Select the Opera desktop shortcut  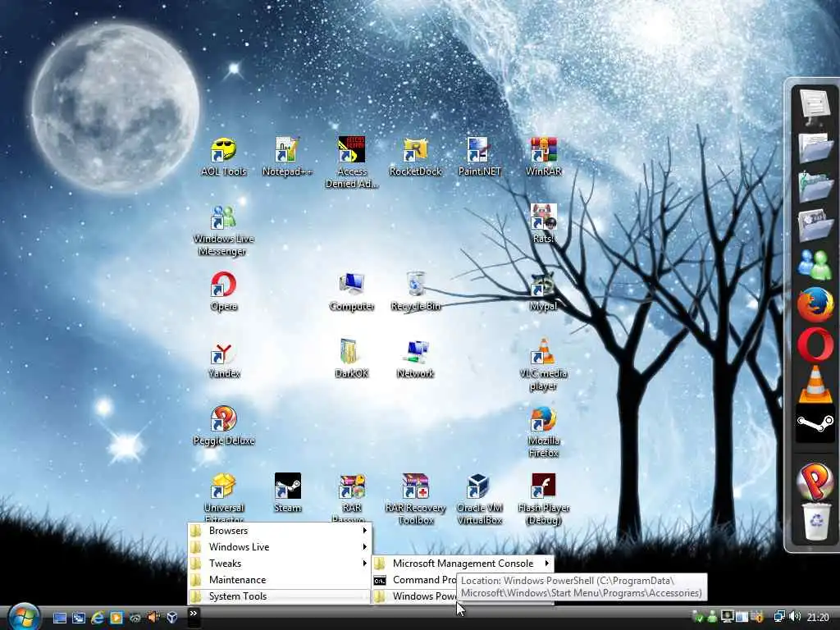[223, 291]
